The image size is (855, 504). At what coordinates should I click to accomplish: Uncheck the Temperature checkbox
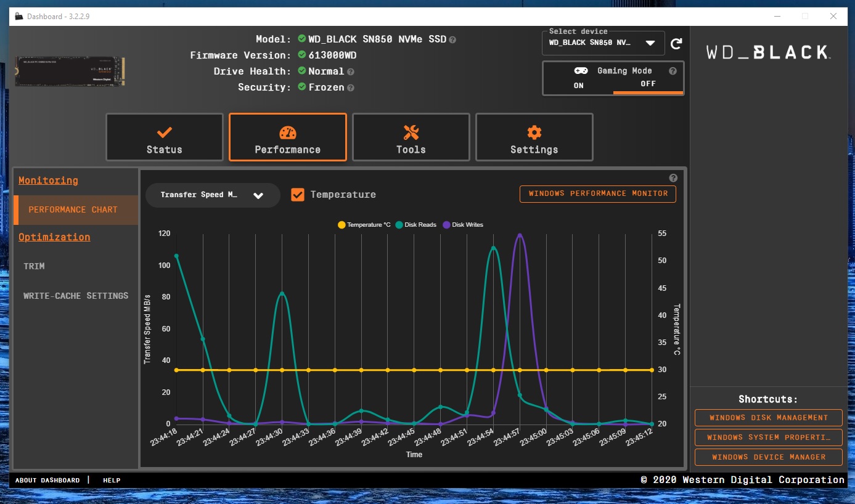(298, 195)
